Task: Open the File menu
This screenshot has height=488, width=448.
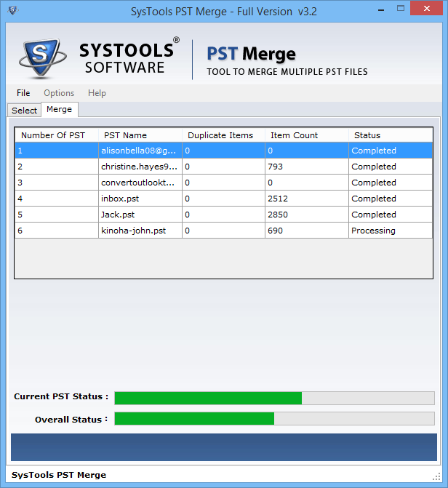Action: (23, 93)
